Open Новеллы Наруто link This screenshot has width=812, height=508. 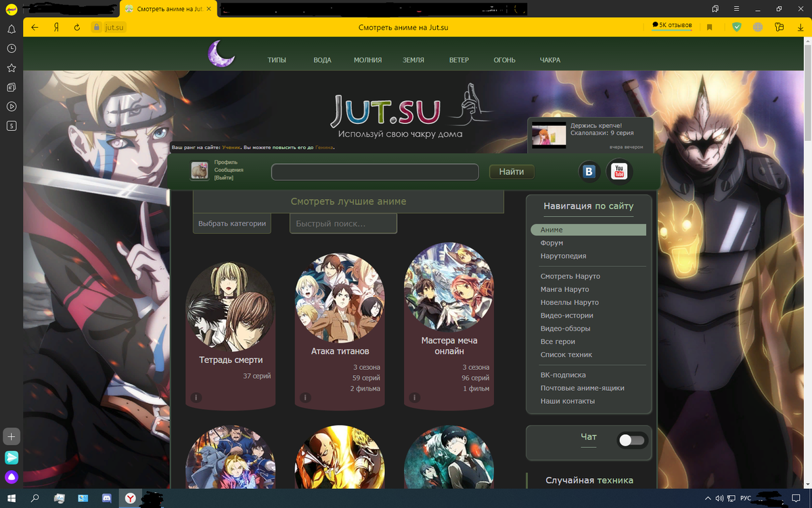(x=569, y=302)
